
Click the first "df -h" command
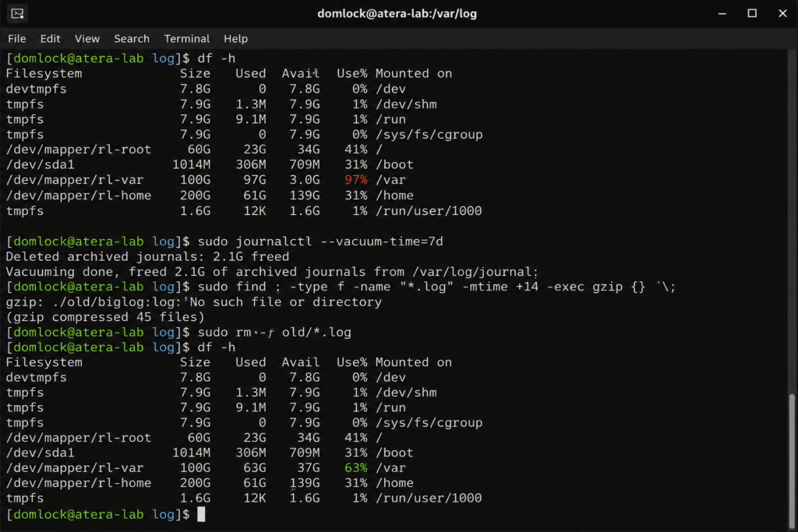coord(217,58)
